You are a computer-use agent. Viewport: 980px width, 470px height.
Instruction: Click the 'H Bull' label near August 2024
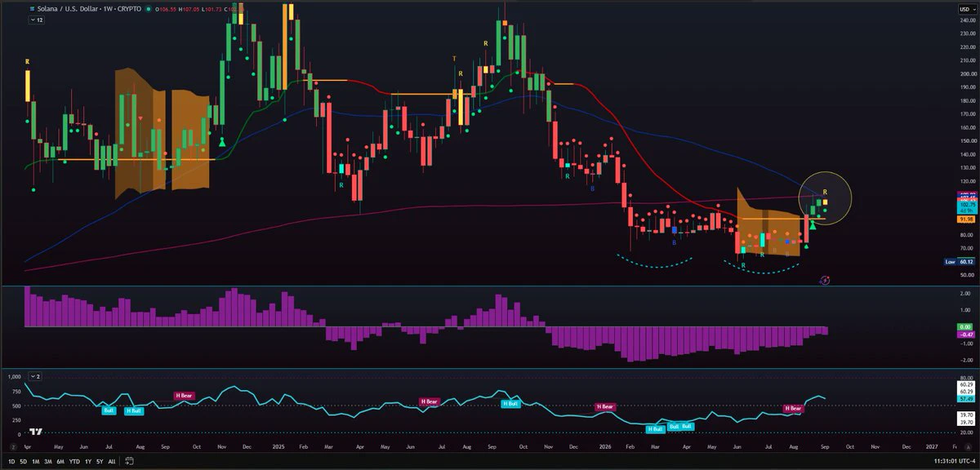pos(134,410)
